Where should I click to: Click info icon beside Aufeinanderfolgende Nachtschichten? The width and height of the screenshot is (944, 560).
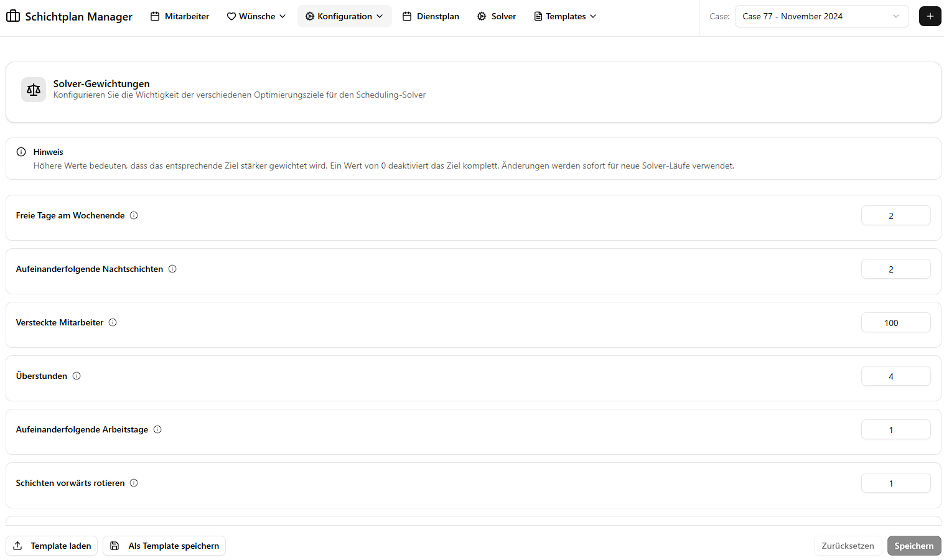172,269
